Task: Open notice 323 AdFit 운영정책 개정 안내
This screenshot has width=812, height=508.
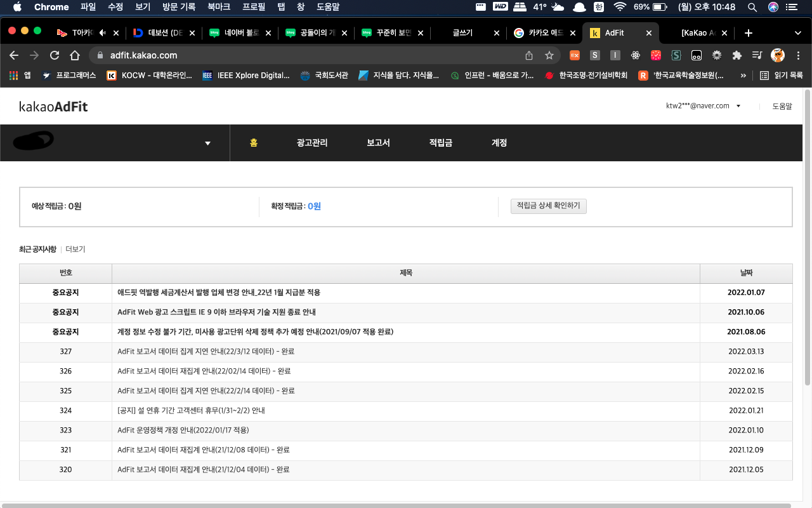Action: click(183, 431)
